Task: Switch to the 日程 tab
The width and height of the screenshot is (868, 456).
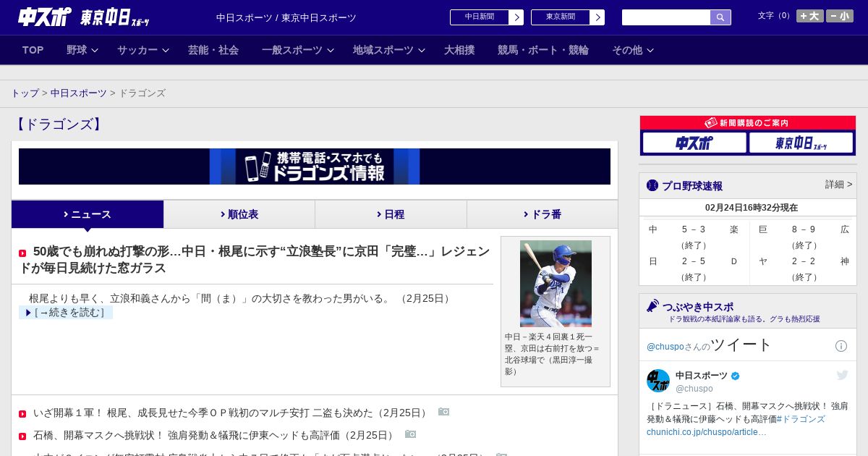Action: click(x=391, y=214)
